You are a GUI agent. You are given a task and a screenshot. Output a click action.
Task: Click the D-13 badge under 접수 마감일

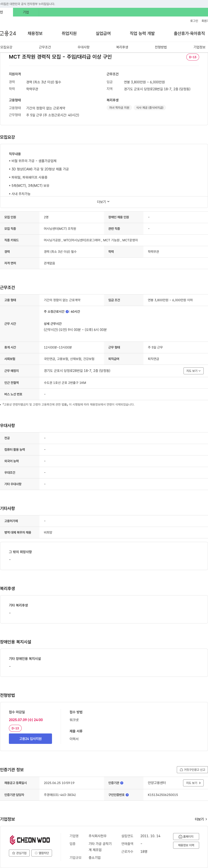click(x=15, y=728)
